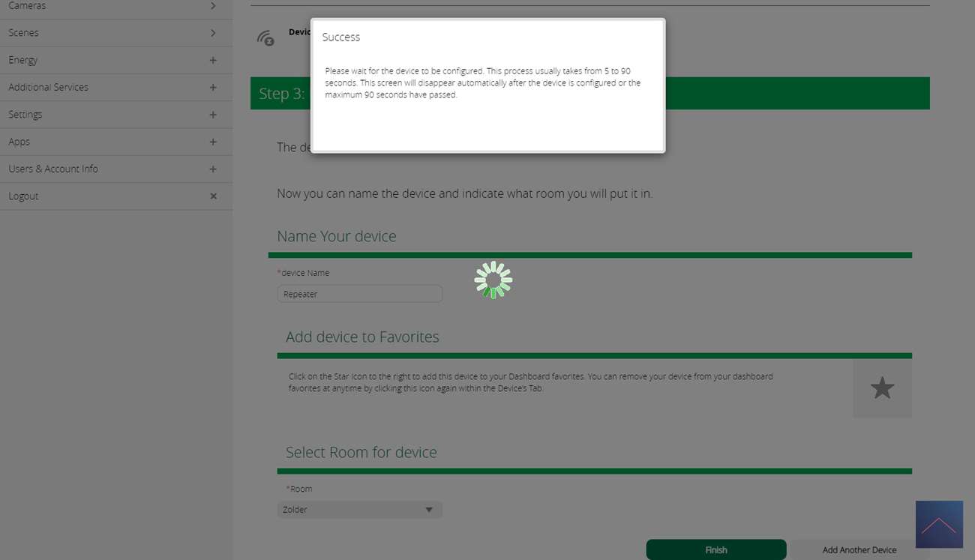Screen dimensions: 975x560
Task: Click the device signal icon
Action: point(265,38)
